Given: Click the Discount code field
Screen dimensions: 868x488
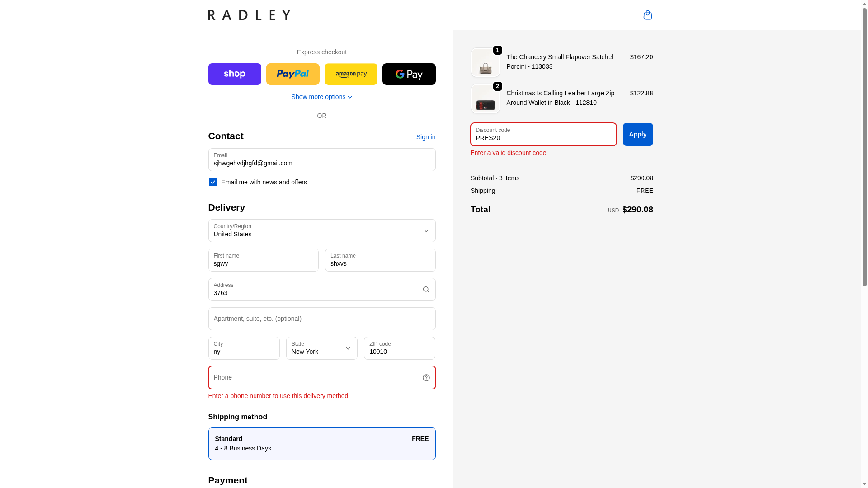Looking at the screenshot, I should click(543, 135).
